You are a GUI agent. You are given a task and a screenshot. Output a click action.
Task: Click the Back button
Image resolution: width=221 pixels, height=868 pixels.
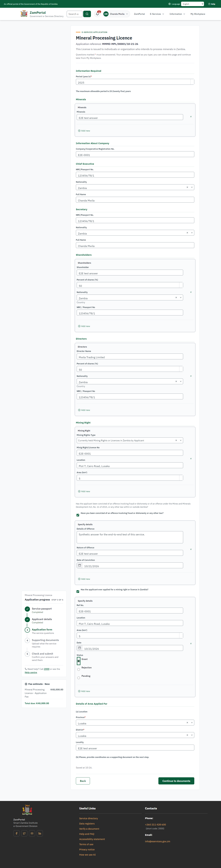coord(83,781)
